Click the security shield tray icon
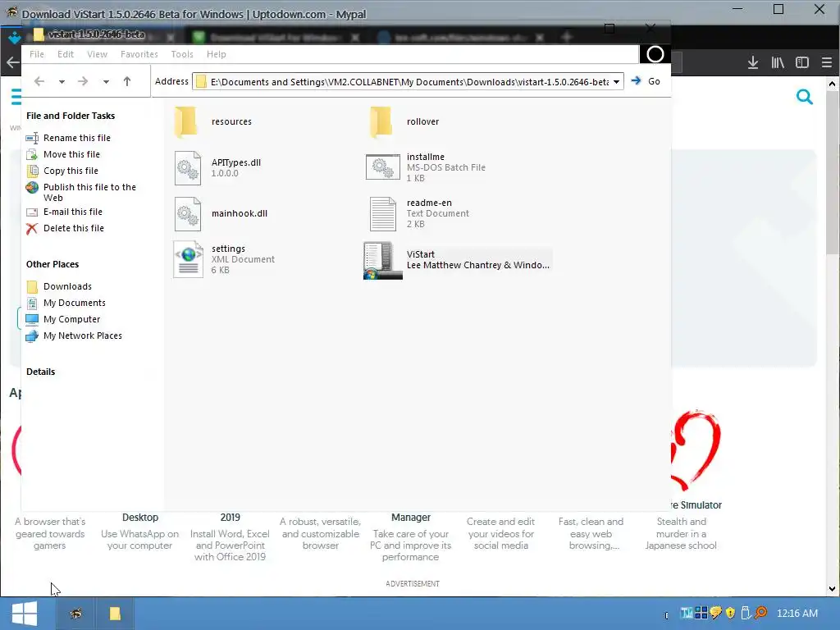Viewport: 840px width, 630px height. coord(730,613)
